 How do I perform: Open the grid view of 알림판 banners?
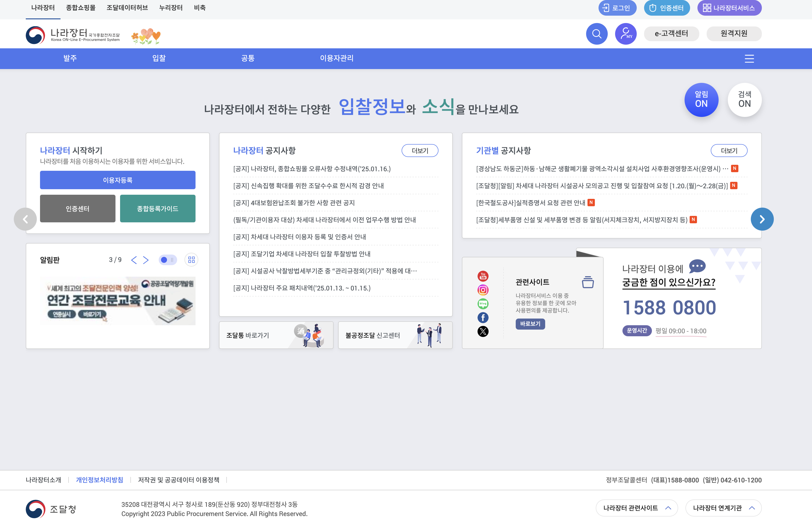click(191, 260)
